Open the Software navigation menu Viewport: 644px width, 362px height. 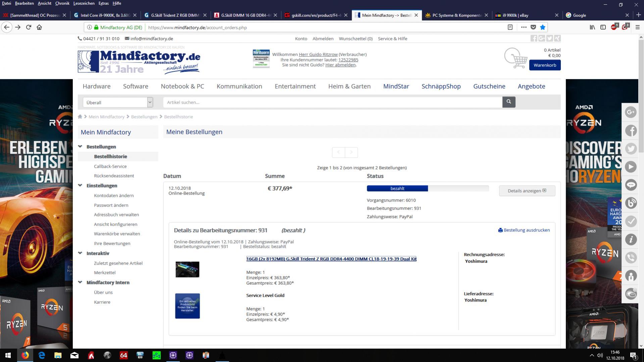136,86
